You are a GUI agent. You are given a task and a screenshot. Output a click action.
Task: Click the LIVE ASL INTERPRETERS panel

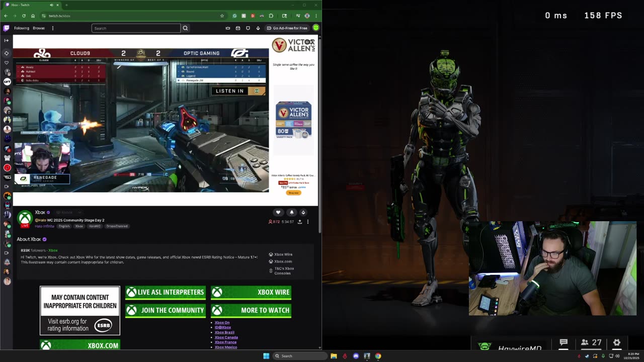click(x=165, y=292)
